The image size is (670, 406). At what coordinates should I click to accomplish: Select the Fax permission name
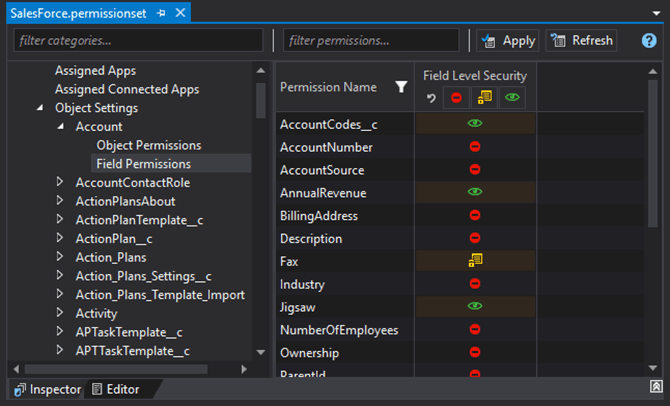[289, 262]
